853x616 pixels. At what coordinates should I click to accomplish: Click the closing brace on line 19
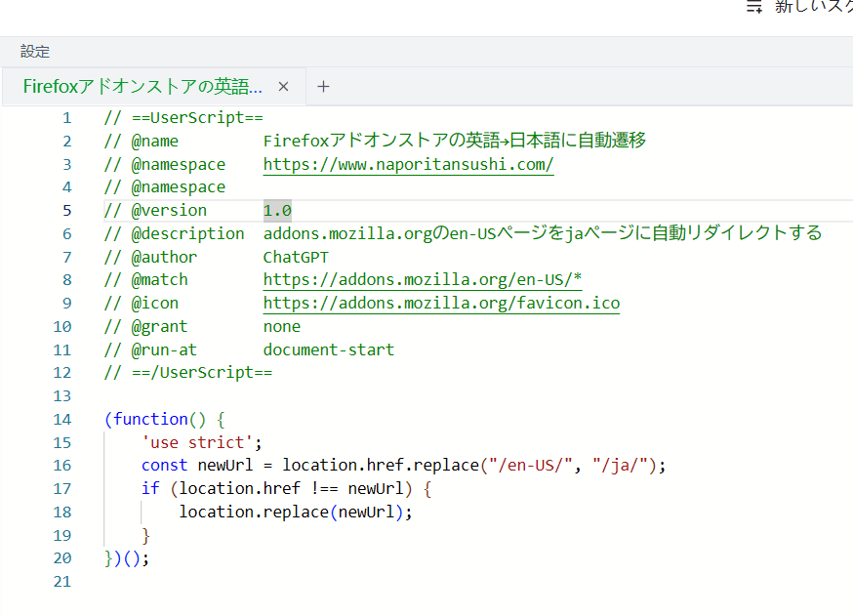pos(145,536)
